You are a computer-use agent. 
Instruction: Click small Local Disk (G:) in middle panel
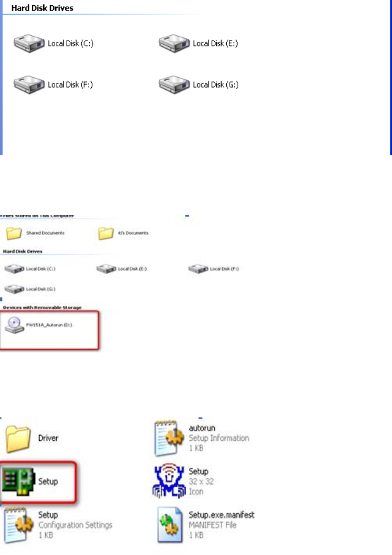coord(30,289)
